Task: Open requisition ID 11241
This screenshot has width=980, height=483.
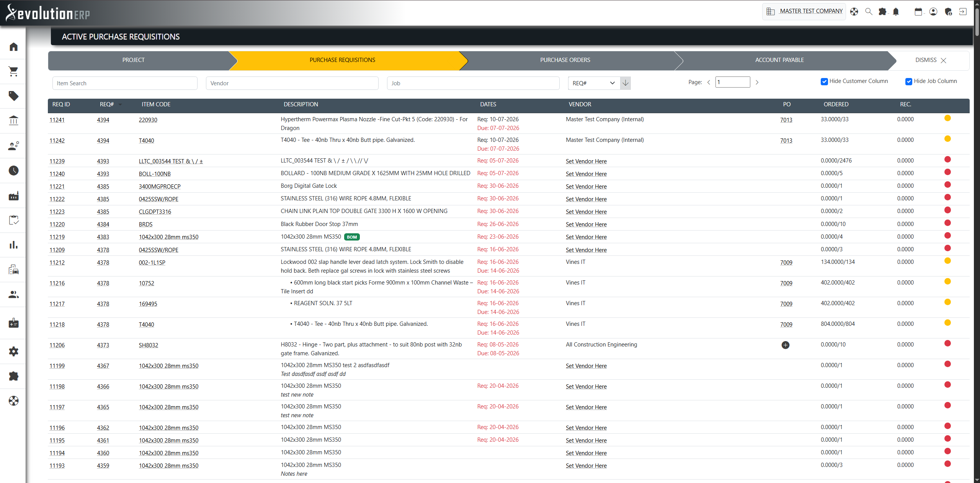Action: 57,120
